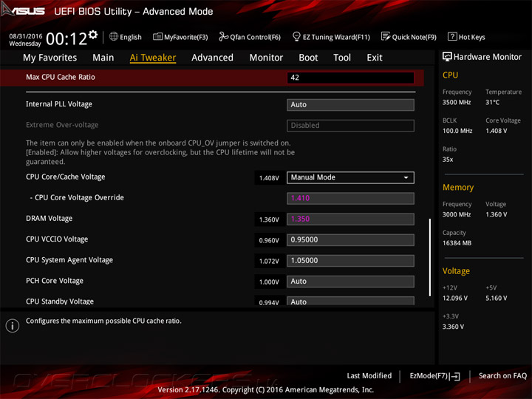Click PCH Core Voltage Auto field

point(350,282)
